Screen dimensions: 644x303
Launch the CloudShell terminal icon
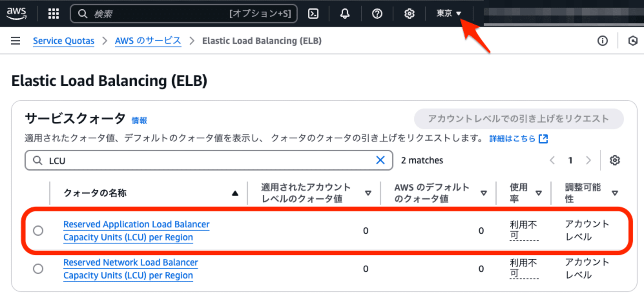pos(313,14)
